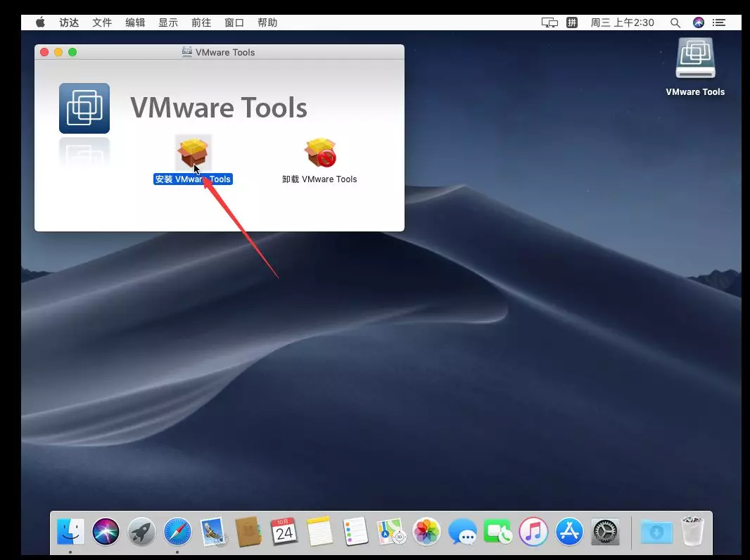Open App Store icon in Dock
The image size is (750, 560).
(x=569, y=531)
